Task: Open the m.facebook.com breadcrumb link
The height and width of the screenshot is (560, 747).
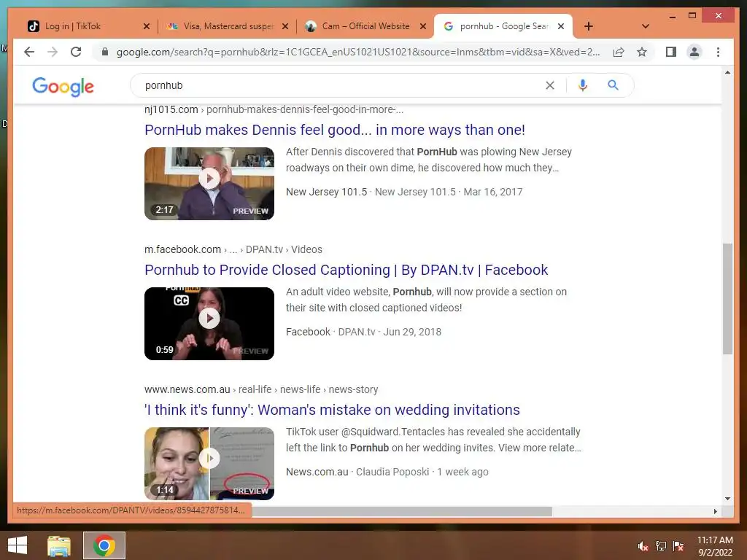Action: (x=233, y=249)
